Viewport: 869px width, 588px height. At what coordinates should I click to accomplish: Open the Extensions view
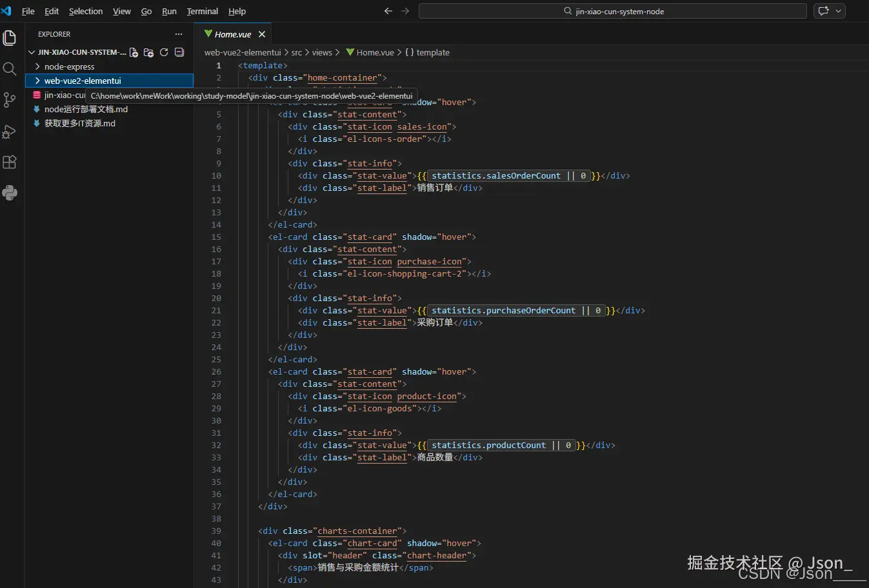click(x=10, y=162)
